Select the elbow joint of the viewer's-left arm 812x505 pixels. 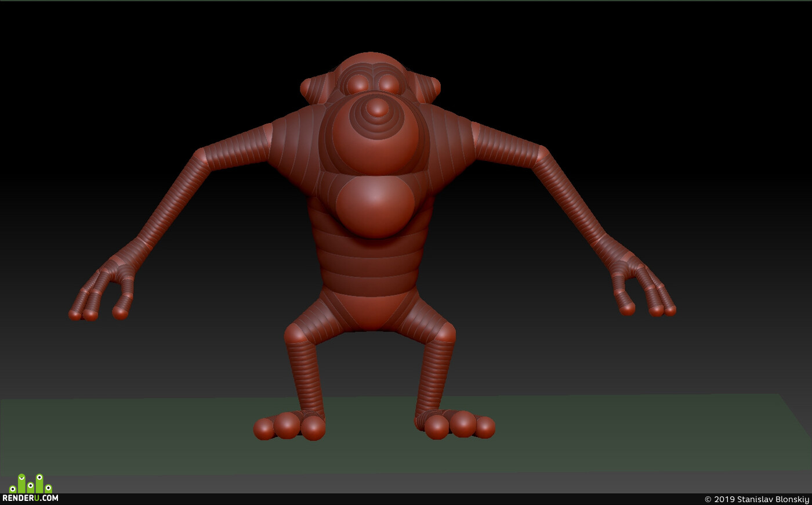(x=200, y=156)
